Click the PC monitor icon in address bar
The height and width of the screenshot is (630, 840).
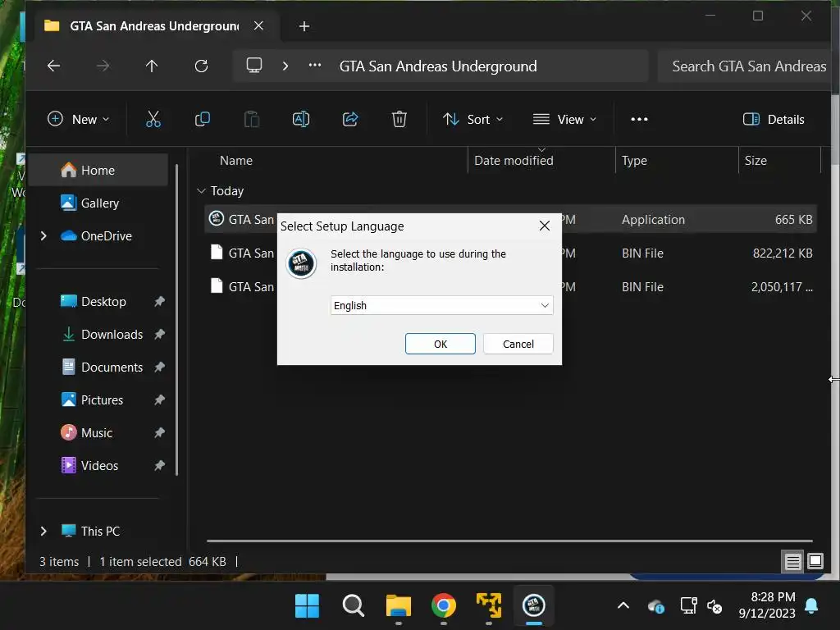[254, 66]
